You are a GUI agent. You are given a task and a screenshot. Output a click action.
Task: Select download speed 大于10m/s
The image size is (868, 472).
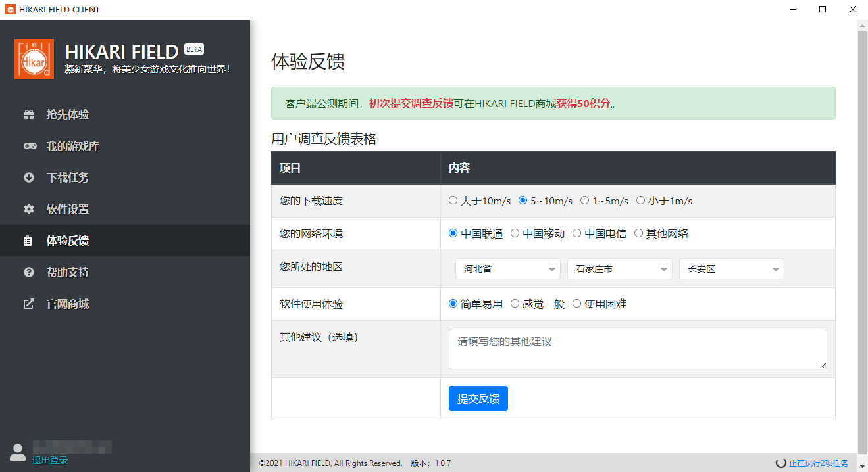[453, 201]
